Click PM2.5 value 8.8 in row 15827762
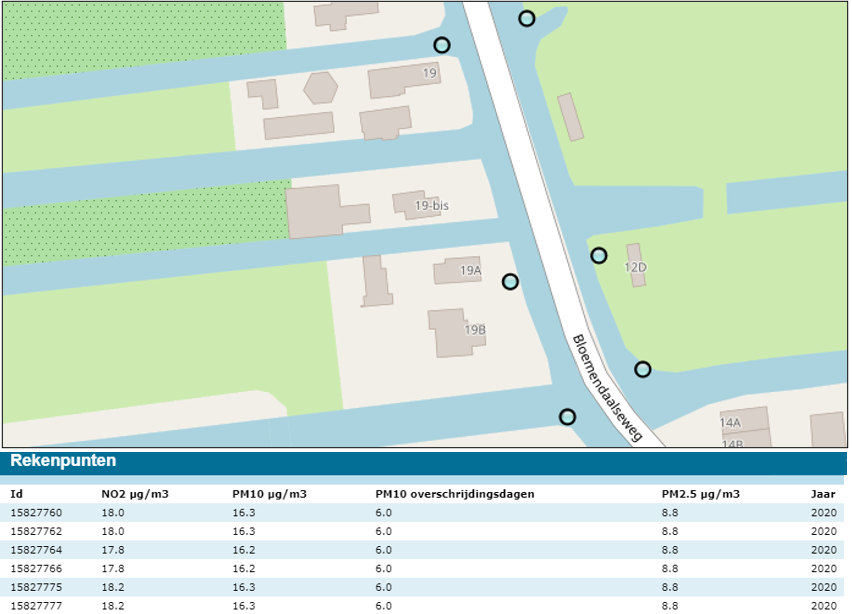Image resolution: width=852 pixels, height=614 pixels. 669,531
